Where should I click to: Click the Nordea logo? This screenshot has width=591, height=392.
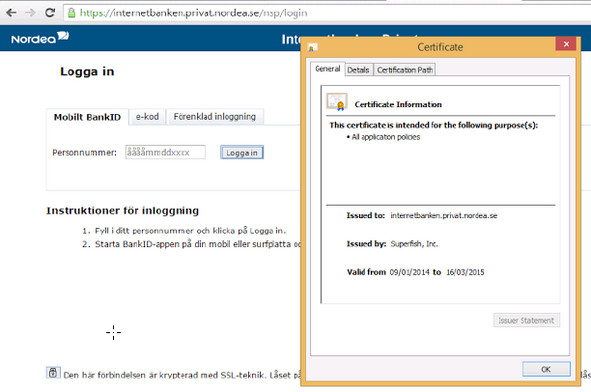(x=40, y=38)
